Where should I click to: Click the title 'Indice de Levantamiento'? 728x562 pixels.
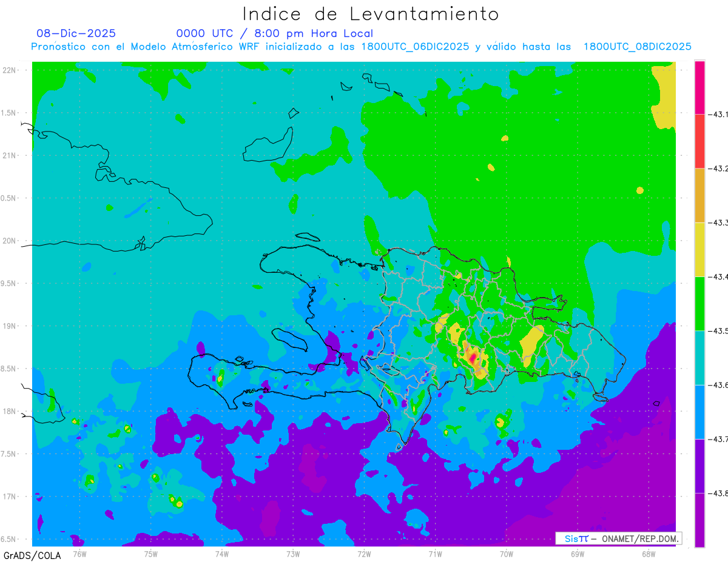coord(371,13)
